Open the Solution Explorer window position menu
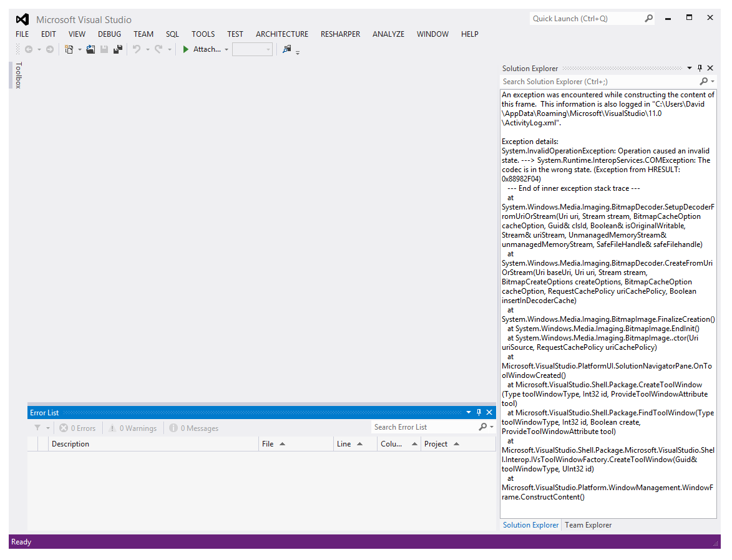 click(x=690, y=68)
